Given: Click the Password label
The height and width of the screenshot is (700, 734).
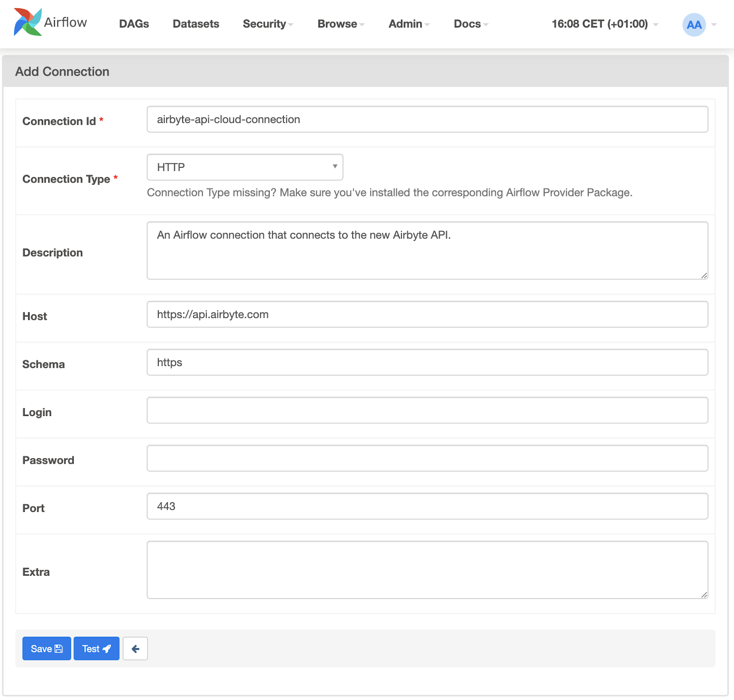Looking at the screenshot, I should point(48,460).
